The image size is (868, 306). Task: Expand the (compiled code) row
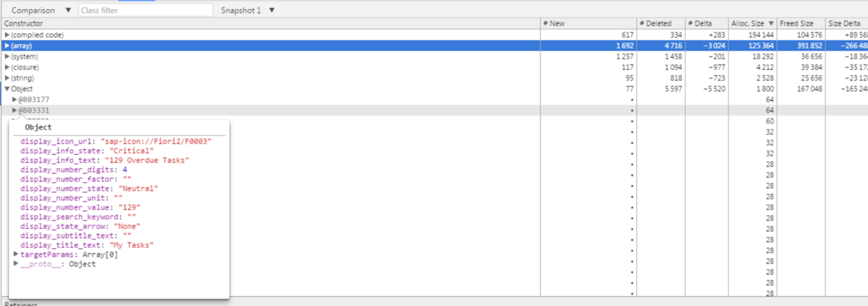click(7, 35)
